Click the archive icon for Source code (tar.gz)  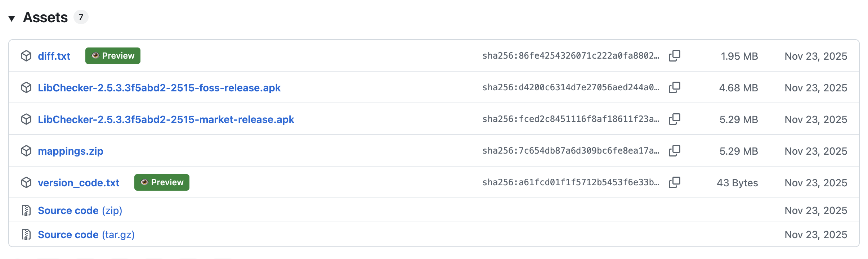pyautogui.click(x=26, y=235)
